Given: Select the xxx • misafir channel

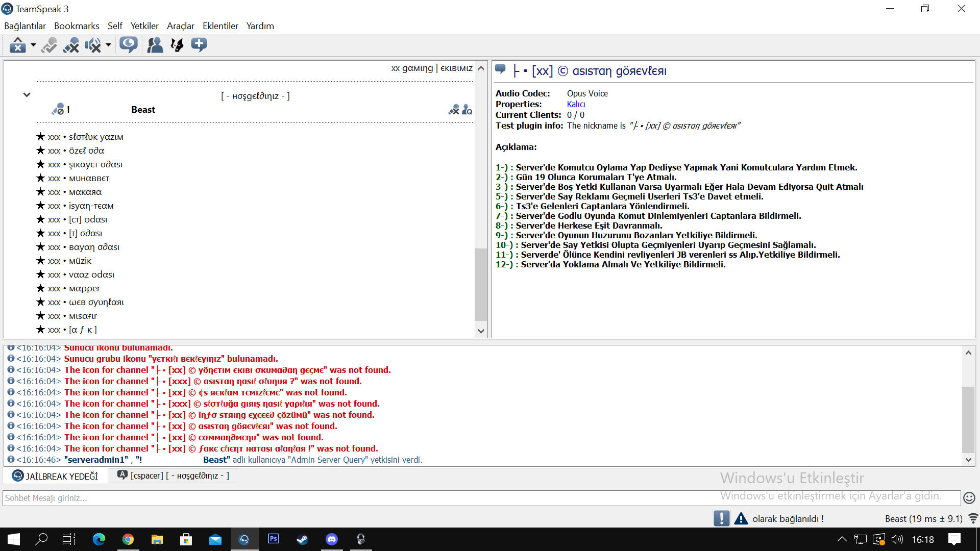Looking at the screenshot, I should (72, 316).
